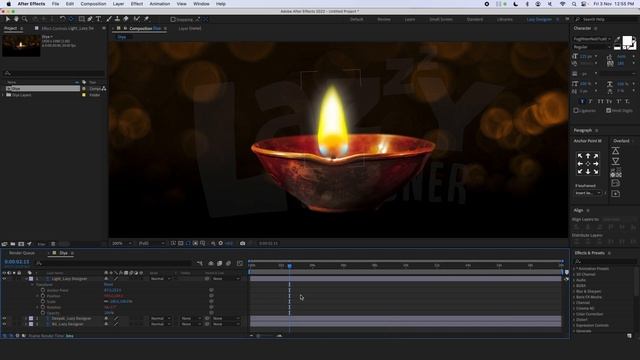The width and height of the screenshot is (640, 360).
Task: Open the viewer resolution (Full) dropdown
Action: coord(151,243)
